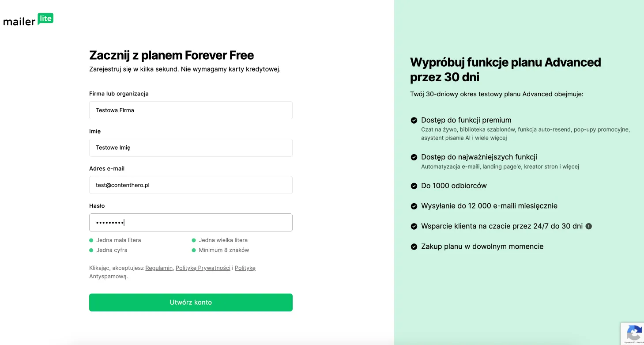
Task: Click into the Imię input field
Action: [x=191, y=148]
